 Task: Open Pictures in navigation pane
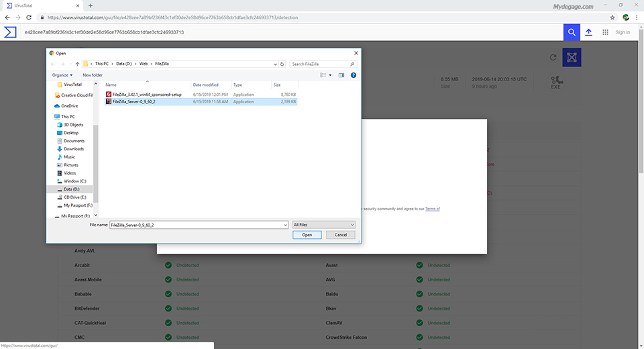tap(67, 165)
